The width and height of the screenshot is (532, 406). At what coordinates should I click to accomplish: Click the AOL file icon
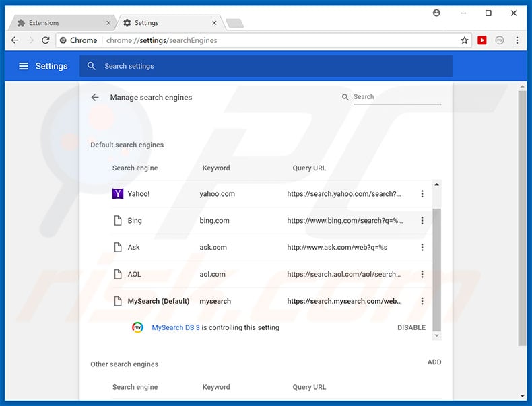click(x=118, y=274)
